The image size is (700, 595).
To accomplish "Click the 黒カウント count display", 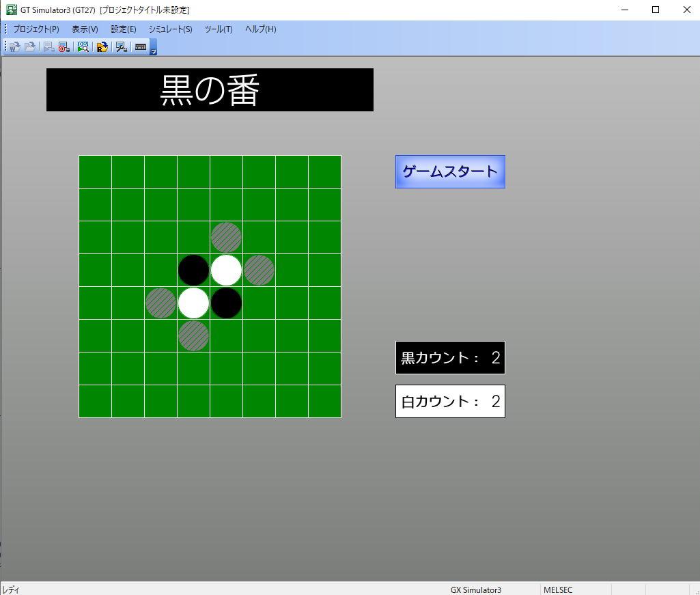I will click(x=449, y=357).
